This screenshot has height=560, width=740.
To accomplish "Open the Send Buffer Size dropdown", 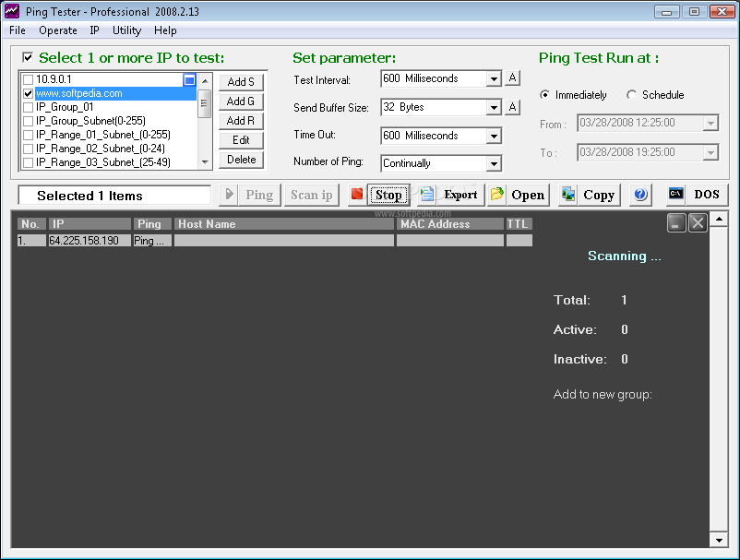I will tap(494, 108).
